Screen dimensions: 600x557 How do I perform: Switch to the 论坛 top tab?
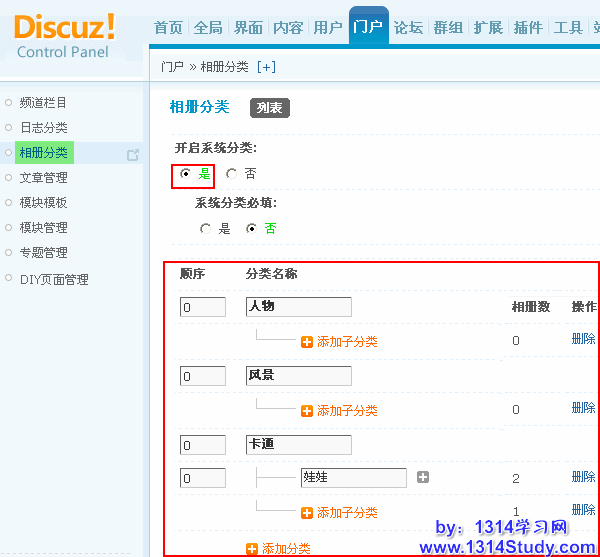click(x=408, y=28)
